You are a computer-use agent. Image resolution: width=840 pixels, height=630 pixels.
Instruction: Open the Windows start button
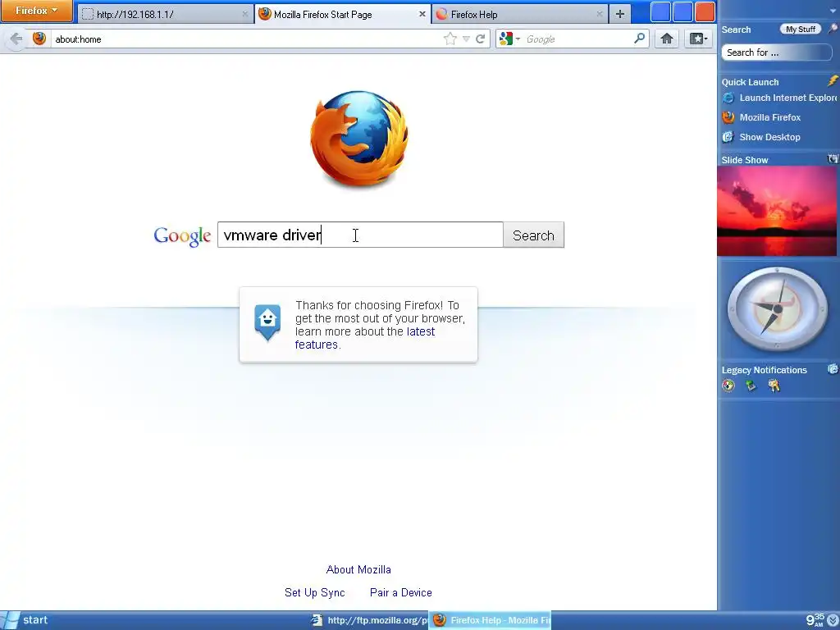pyautogui.click(x=27, y=620)
